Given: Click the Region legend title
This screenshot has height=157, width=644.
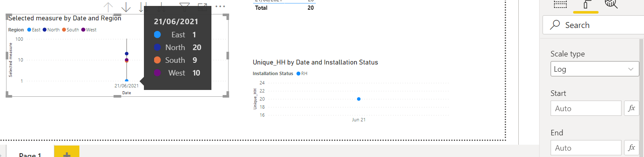Looking at the screenshot, I should tap(16, 30).
